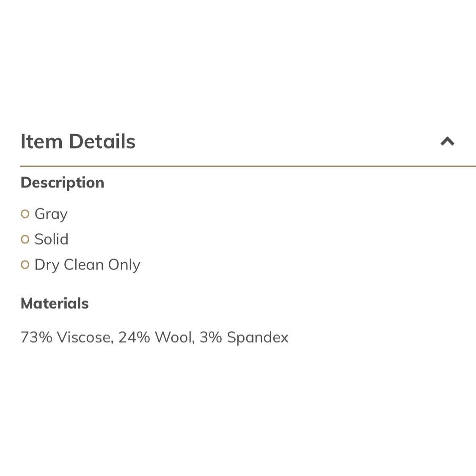Select the Solid pattern text
The image size is (476, 476).
click(x=51, y=239)
